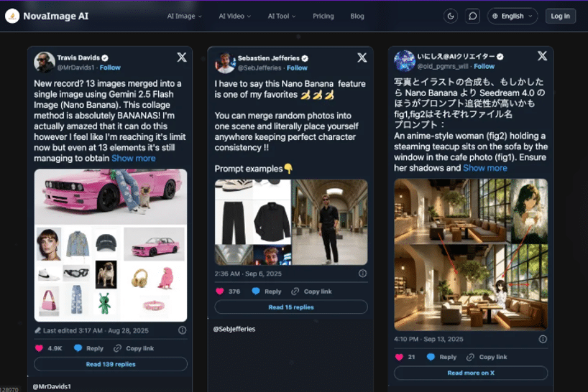The height and width of the screenshot is (392, 588).
Task: Click verified badge next to Travis Davids
Action: [x=105, y=57]
